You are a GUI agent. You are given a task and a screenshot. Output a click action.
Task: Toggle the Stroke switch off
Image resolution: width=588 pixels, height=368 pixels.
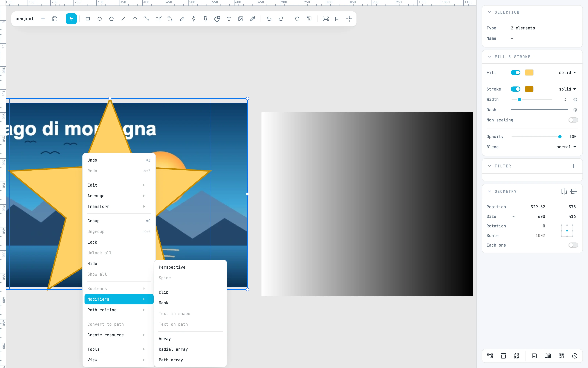point(515,89)
